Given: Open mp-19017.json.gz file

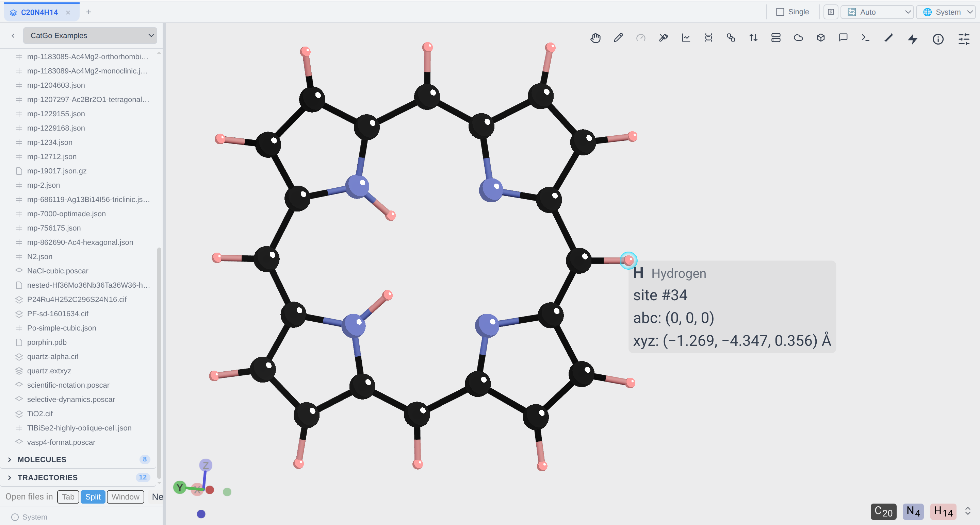Looking at the screenshot, I should [x=57, y=171].
